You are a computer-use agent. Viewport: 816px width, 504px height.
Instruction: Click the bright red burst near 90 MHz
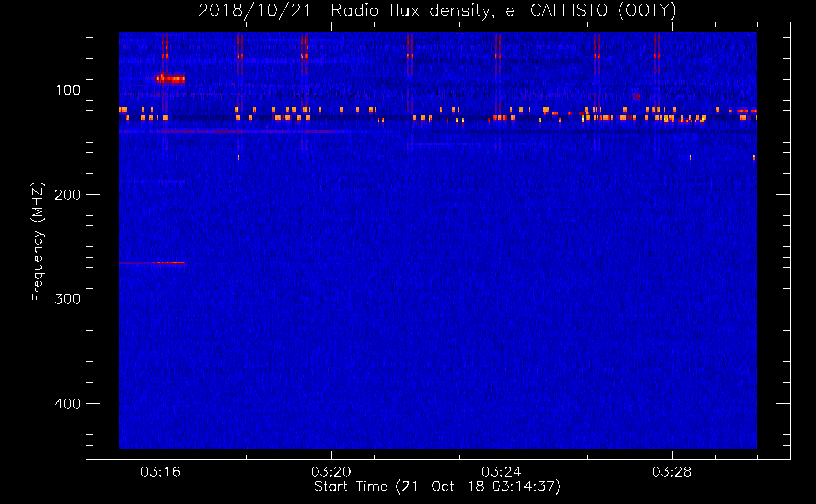[x=169, y=78]
